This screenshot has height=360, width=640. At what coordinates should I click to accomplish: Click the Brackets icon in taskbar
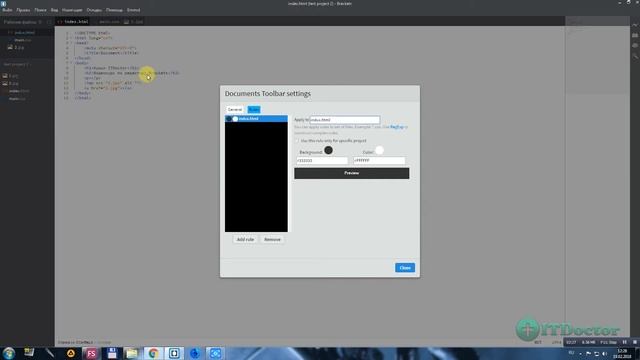(174, 353)
